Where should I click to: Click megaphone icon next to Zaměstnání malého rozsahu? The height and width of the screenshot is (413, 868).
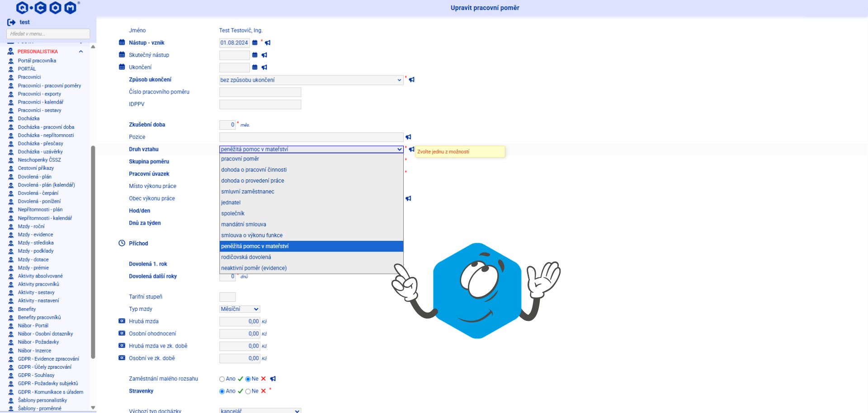(x=273, y=379)
